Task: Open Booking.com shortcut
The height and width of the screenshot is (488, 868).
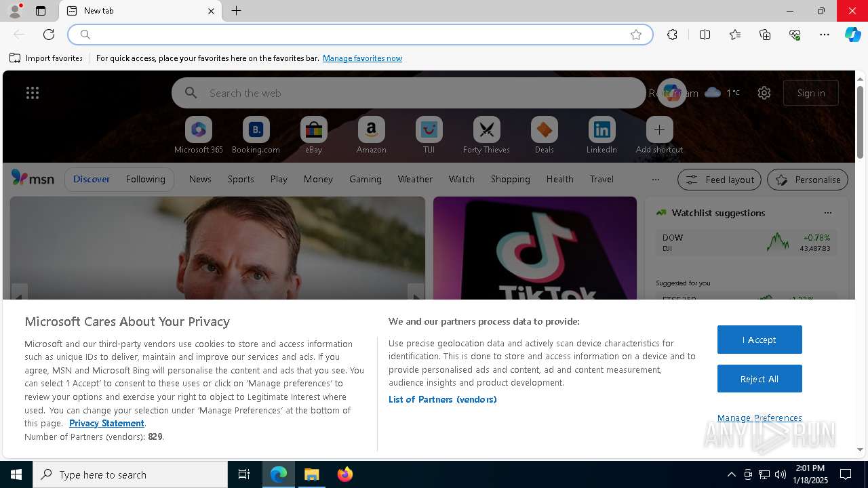Action: coord(256,135)
